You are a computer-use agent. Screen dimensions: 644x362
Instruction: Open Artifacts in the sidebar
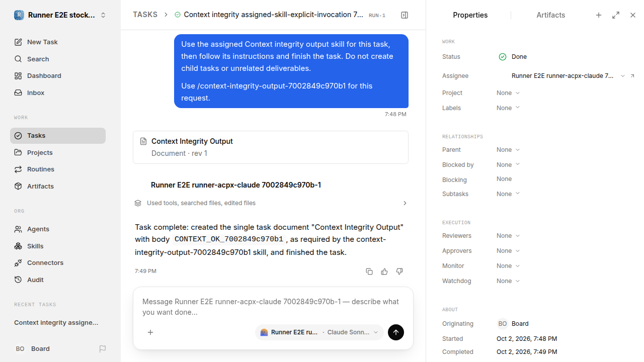click(58, 186)
